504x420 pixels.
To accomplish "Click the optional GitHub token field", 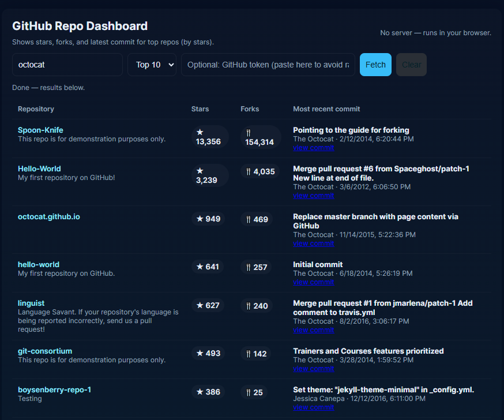I will point(268,65).
